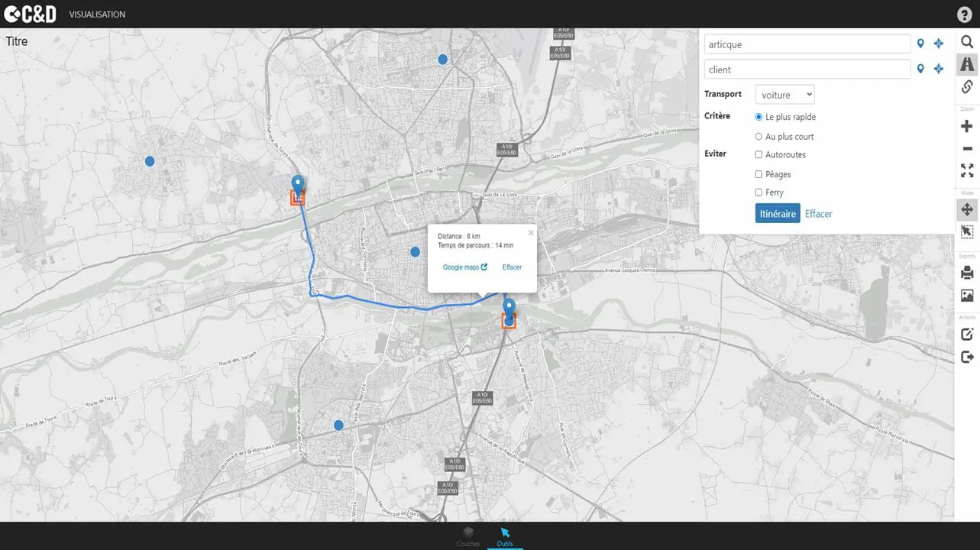
Task: Zoom out with the minus icon
Action: pos(967,148)
